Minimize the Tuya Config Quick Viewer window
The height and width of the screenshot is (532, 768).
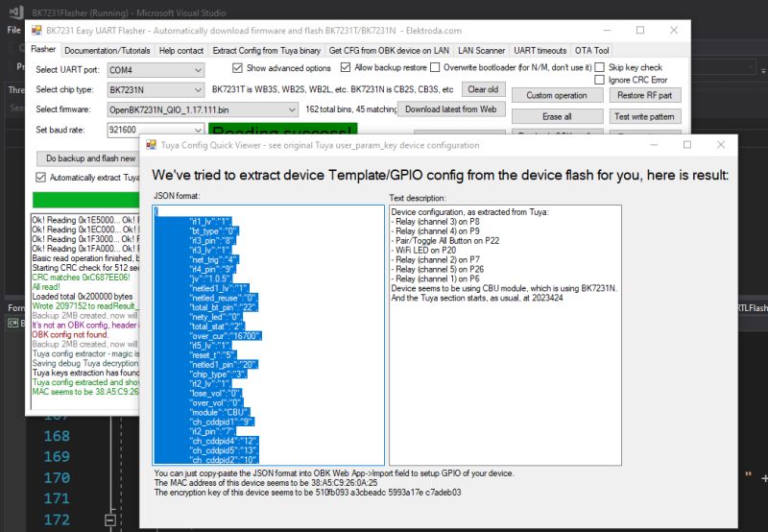(654, 145)
